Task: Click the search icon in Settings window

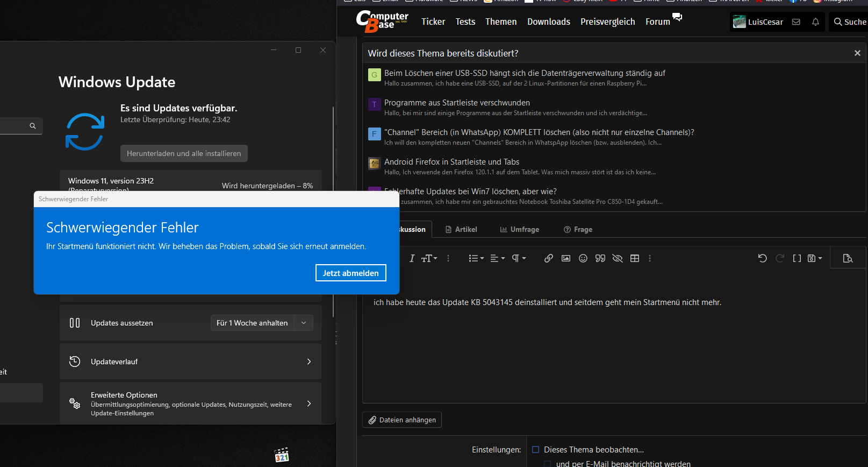Action: [x=33, y=126]
